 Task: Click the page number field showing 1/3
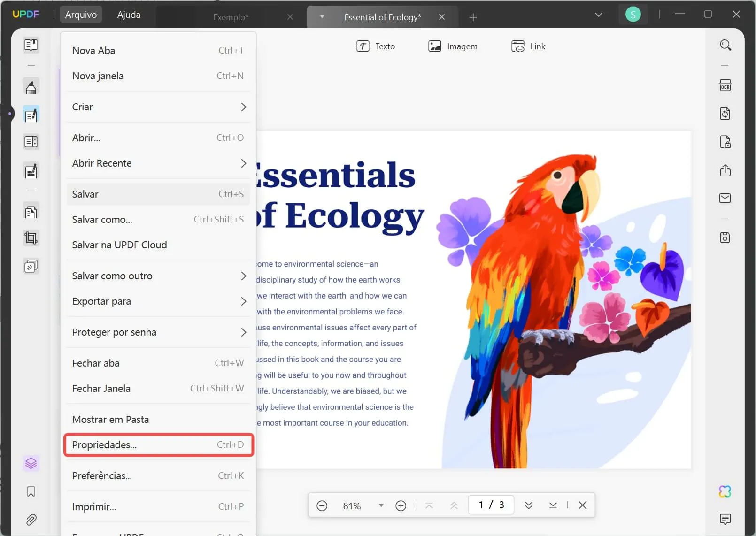tap(491, 505)
